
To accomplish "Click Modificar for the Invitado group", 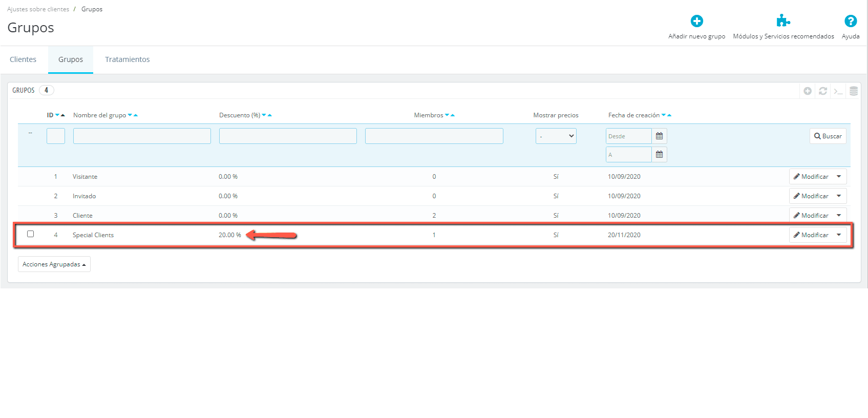I will tap(811, 196).
